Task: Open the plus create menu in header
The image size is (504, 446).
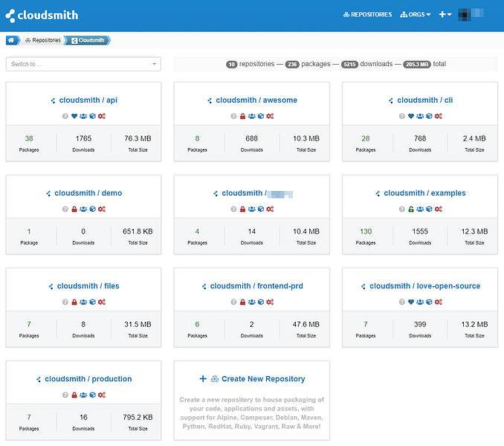Action: point(445,14)
